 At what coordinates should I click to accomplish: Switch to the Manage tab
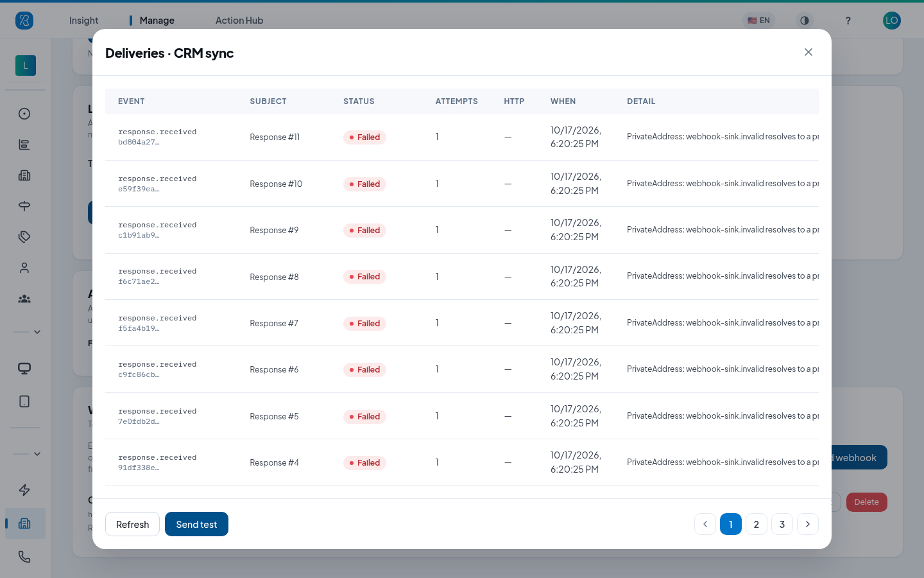coord(157,21)
